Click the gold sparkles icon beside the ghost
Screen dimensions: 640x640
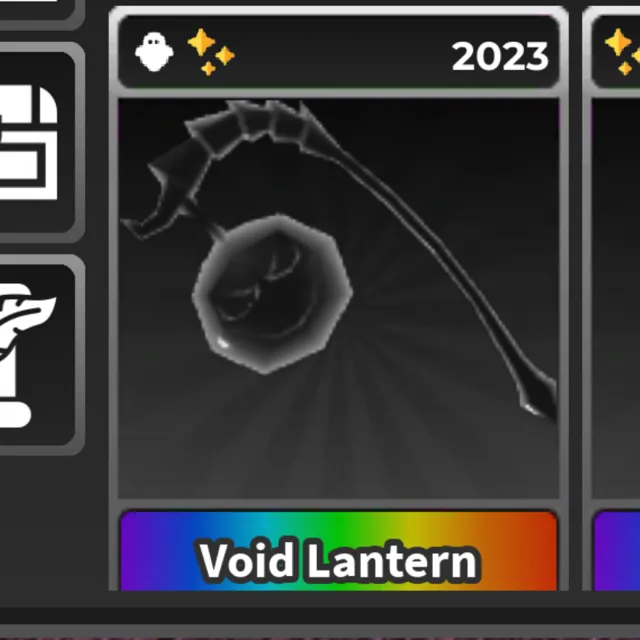click(x=211, y=52)
